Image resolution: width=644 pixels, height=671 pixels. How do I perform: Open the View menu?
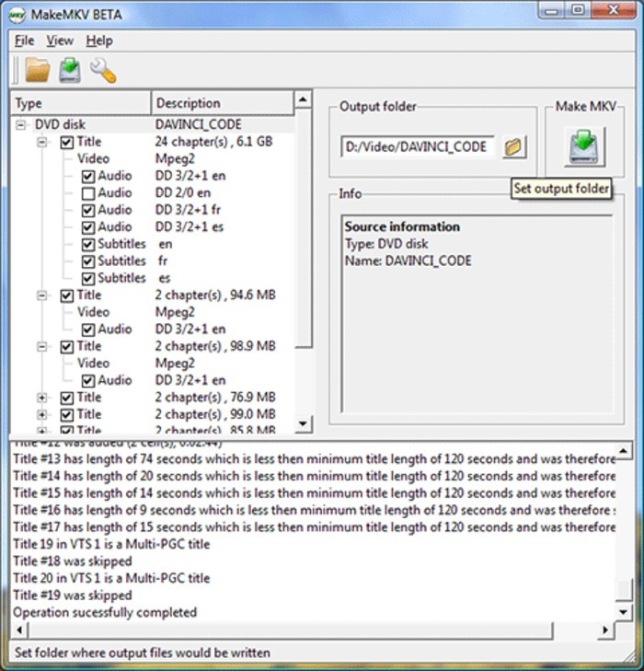pyautogui.click(x=60, y=40)
